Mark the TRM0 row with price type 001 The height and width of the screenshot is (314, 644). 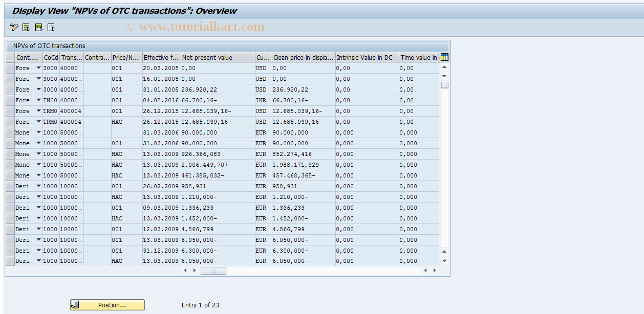(x=10, y=111)
